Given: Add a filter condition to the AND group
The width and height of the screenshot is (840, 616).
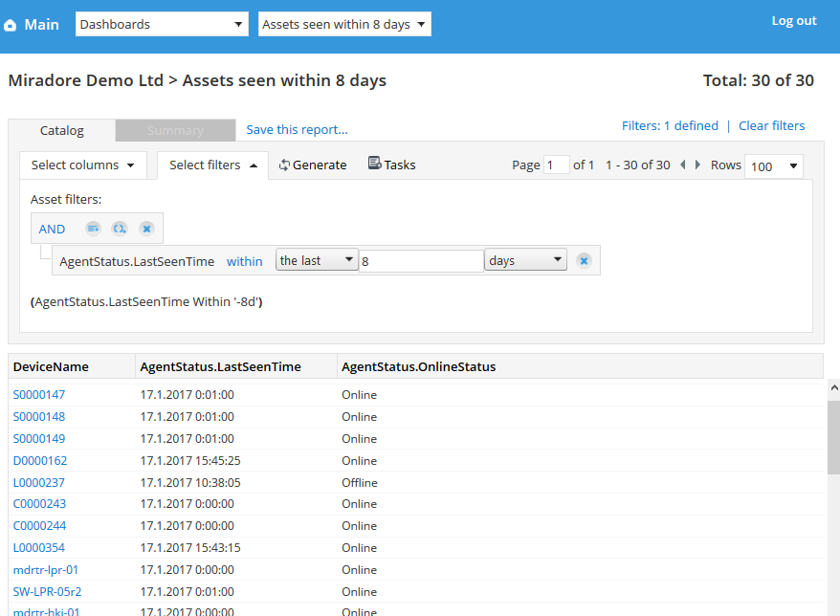Looking at the screenshot, I should tap(93, 229).
